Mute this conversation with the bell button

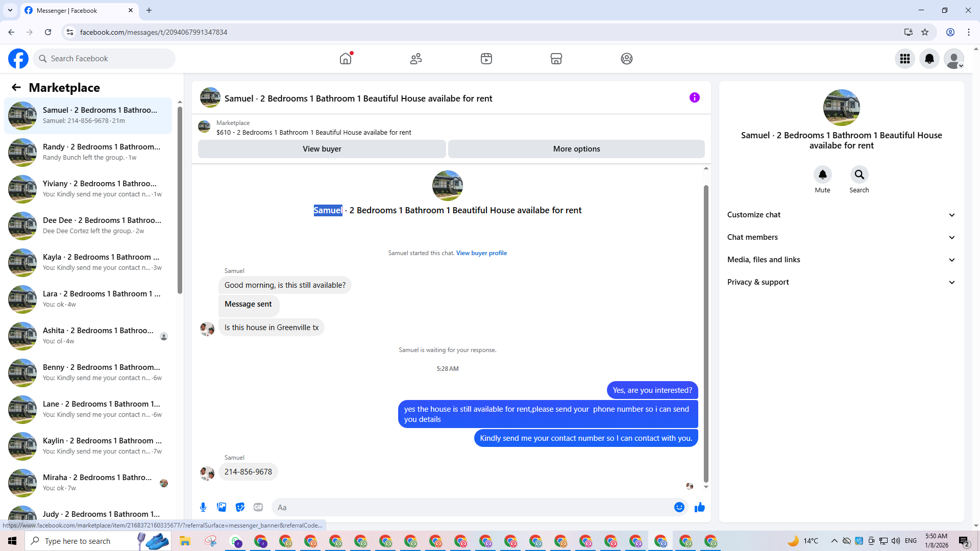[x=822, y=174]
